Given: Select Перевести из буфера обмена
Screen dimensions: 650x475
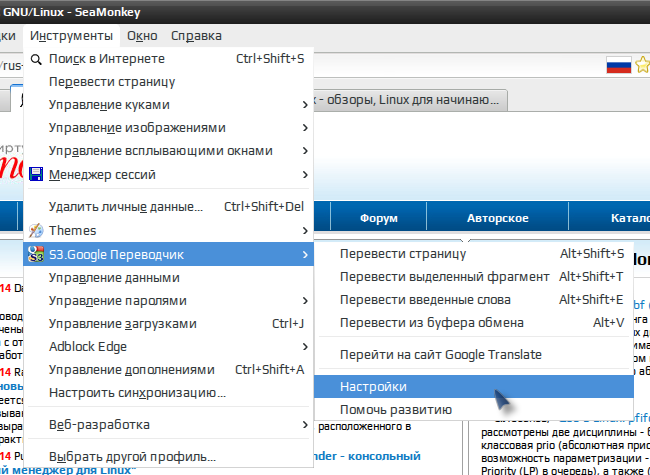Looking at the screenshot, I should click(474, 322).
